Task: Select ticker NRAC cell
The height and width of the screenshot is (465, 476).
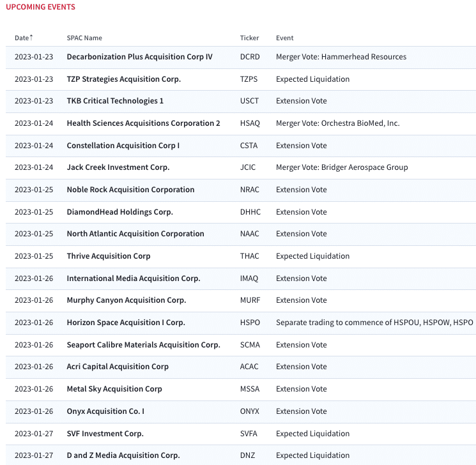Action: click(x=250, y=190)
